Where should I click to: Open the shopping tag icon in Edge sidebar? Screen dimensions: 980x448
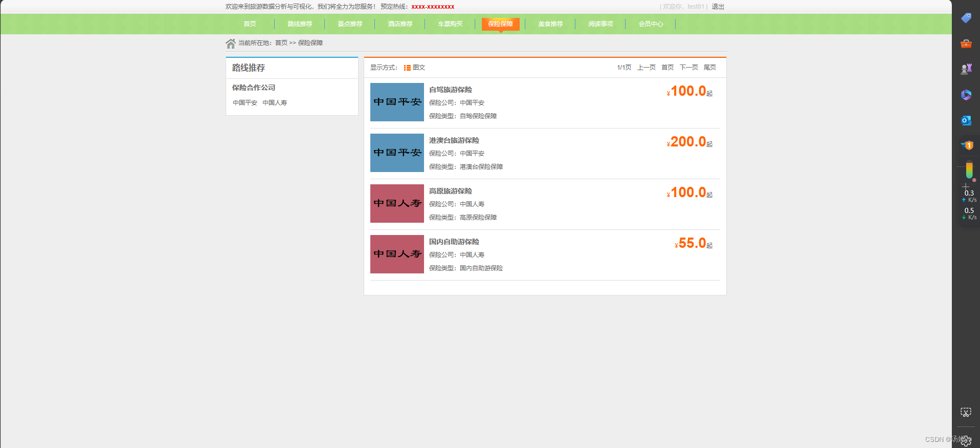pyautogui.click(x=966, y=18)
